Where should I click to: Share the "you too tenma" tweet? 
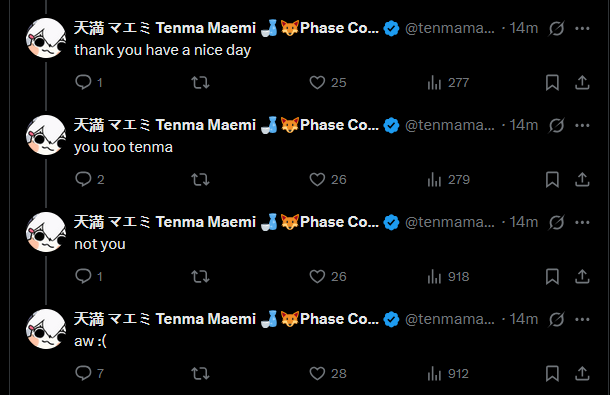582,179
